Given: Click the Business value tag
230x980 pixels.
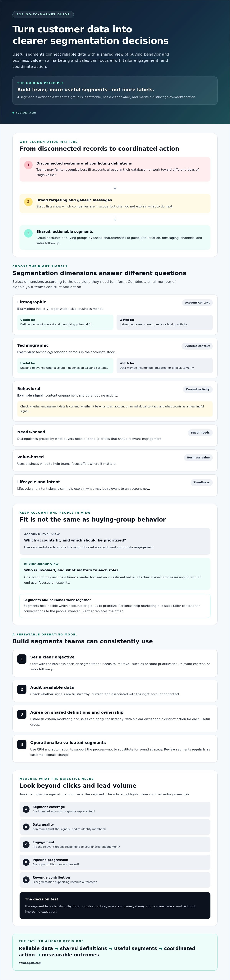Looking at the screenshot, I should 198,458.
